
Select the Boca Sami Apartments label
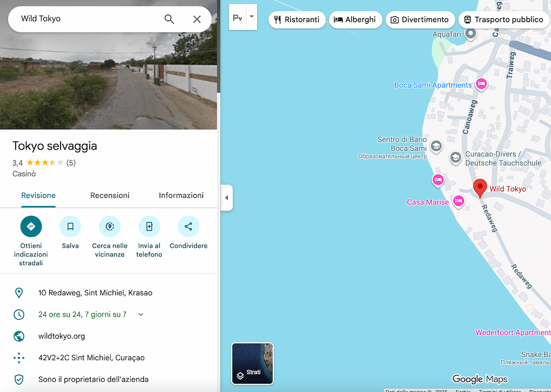click(x=433, y=85)
